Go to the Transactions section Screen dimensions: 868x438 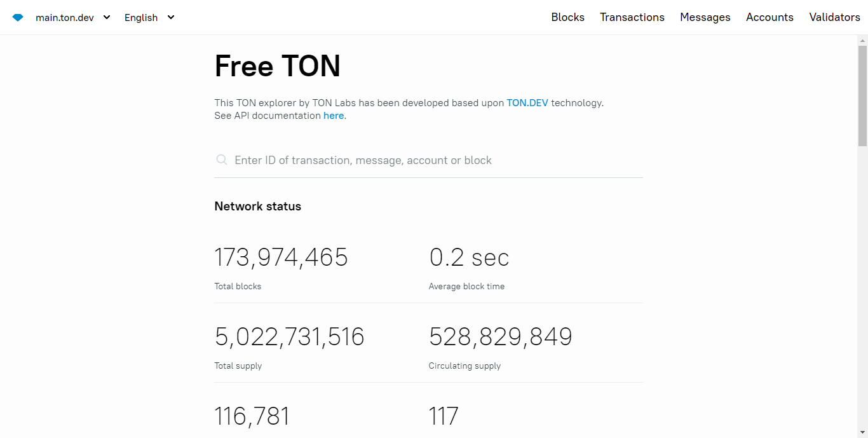point(632,18)
